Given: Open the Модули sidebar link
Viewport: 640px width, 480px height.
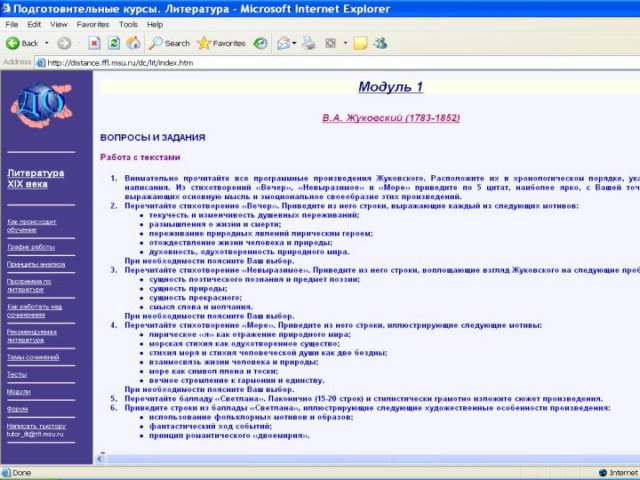Looking at the screenshot, I should 19,391.
